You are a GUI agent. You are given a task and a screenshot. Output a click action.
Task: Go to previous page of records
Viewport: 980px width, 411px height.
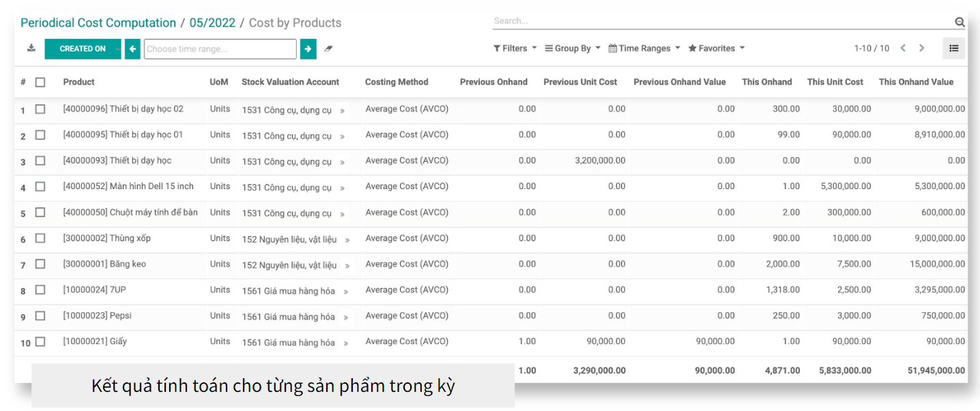(903, 48)
